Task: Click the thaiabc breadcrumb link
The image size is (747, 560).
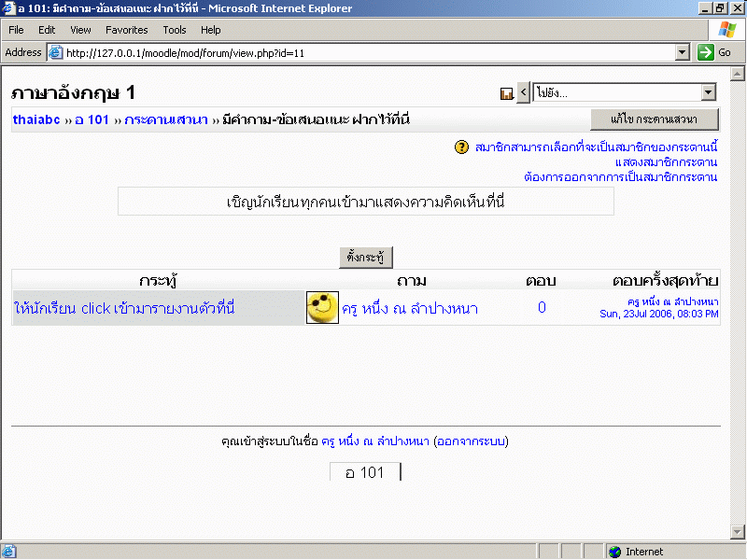Action: click(x=36, y=119)
